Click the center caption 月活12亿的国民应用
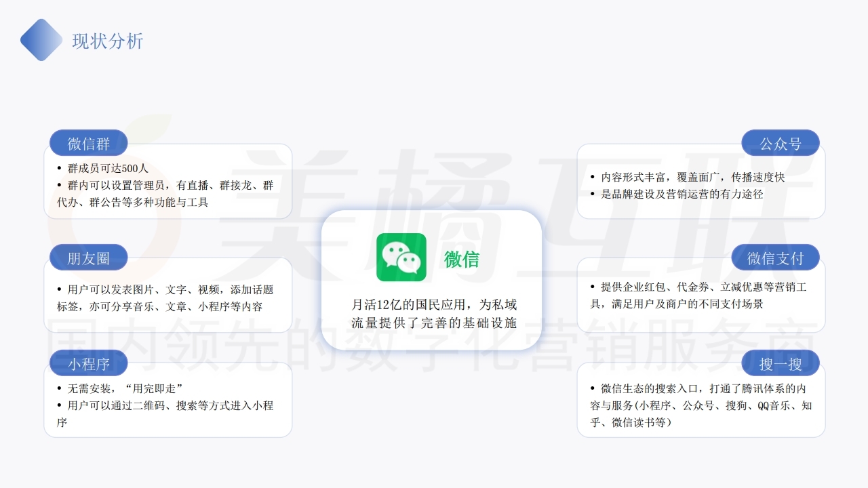 pyautogui.click(x=434, y=314)
